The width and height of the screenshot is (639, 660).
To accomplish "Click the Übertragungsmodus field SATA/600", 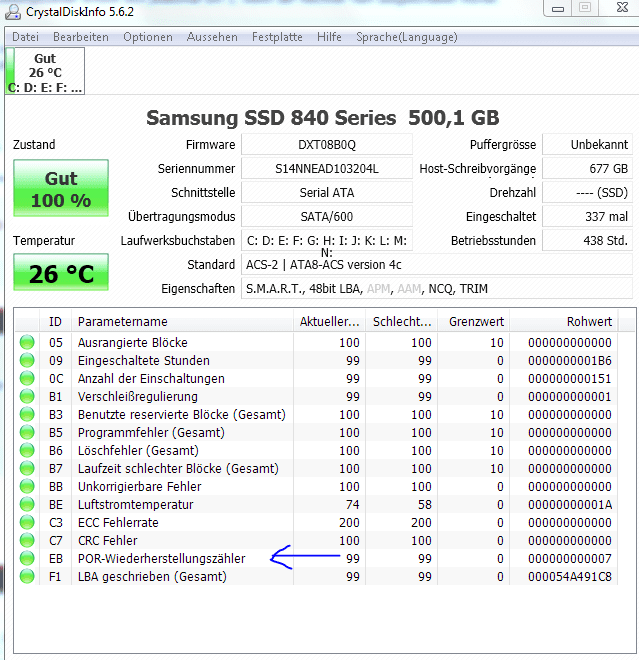I will point(327,217).
